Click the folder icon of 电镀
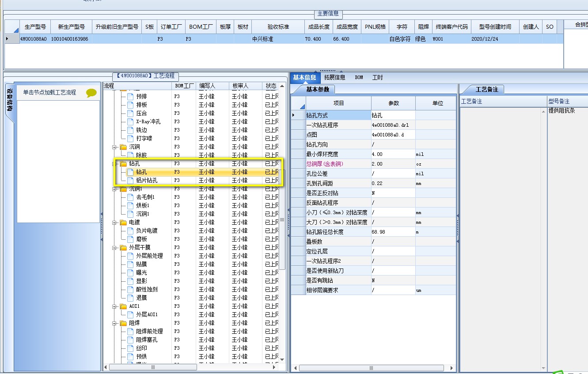This screenshot has height=374, width=588. point(123,222)
